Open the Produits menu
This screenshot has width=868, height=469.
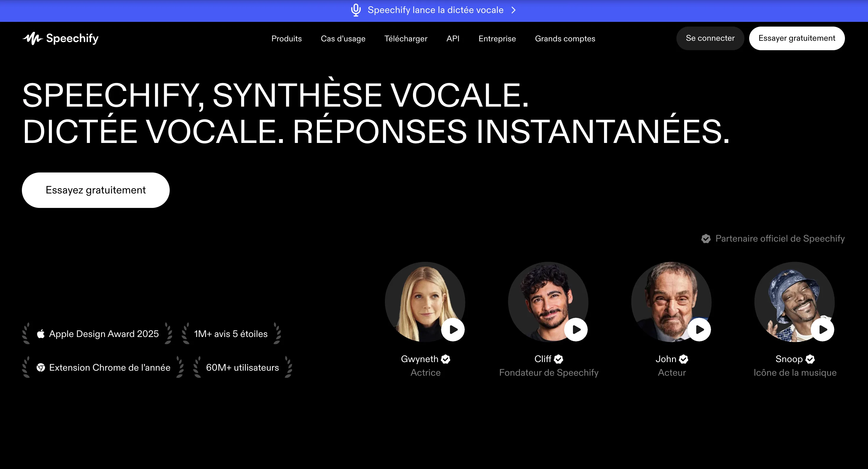[x=286, y=39]
